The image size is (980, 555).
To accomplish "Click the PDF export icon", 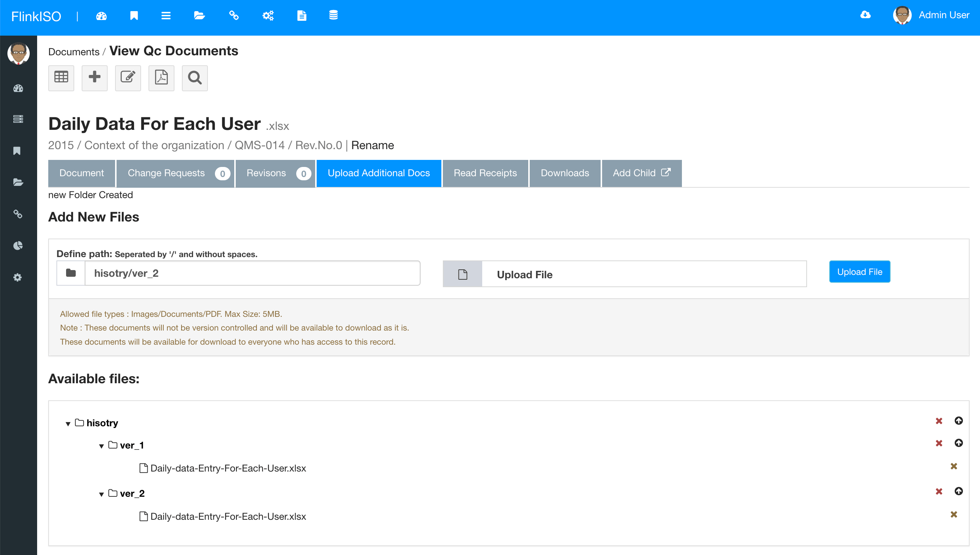I will click(x=161, y=78).
